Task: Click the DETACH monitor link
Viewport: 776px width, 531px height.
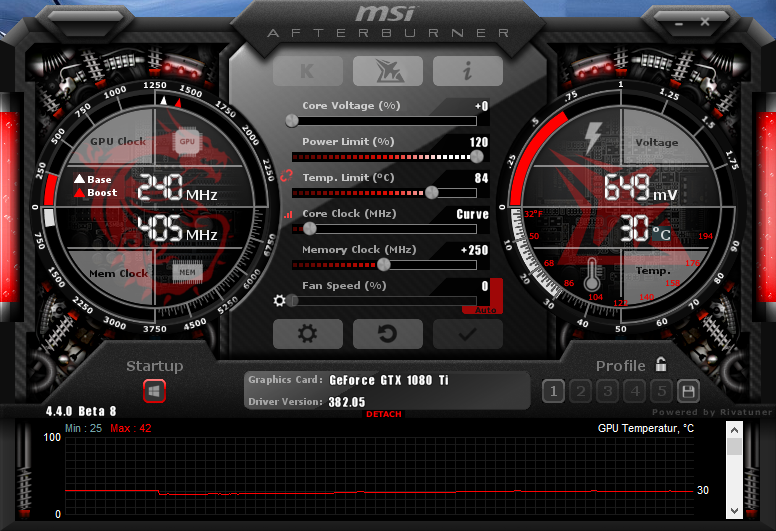Action: coord(384,414)
